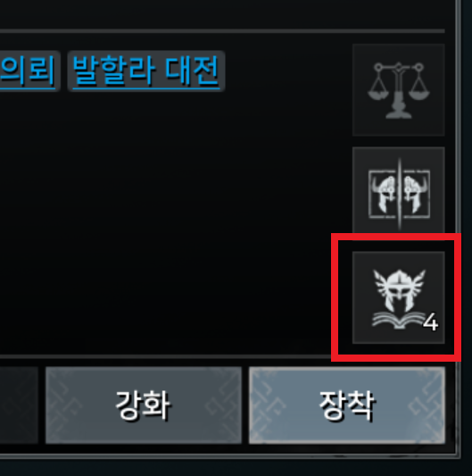Click the 장착 button to equip
The height and width of the screenshot is (476, 472).
pos(347,405)
